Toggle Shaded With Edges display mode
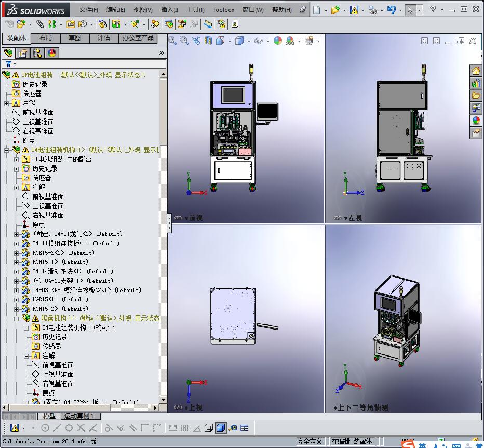The image size is (484, 448). pyautogui.click(x=221, y=428)
